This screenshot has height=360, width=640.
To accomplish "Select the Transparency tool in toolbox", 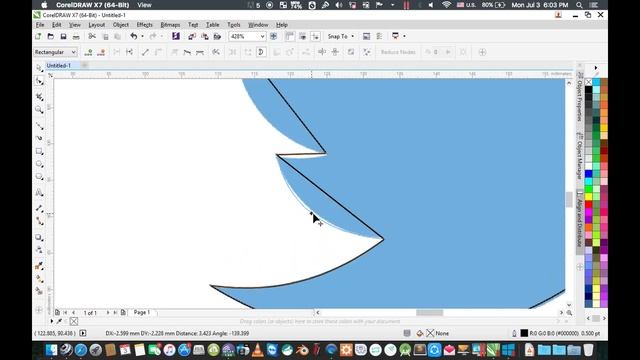I will coord(39,249).
